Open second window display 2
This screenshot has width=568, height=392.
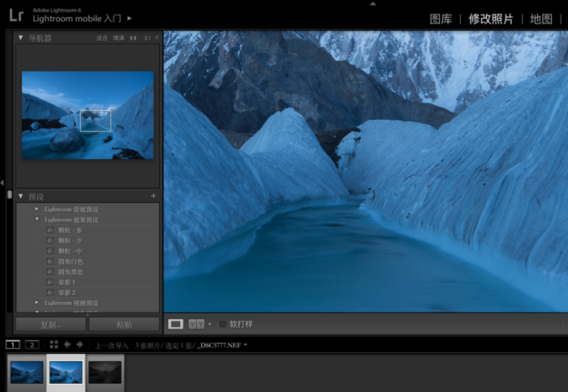(x=32, y=345)
